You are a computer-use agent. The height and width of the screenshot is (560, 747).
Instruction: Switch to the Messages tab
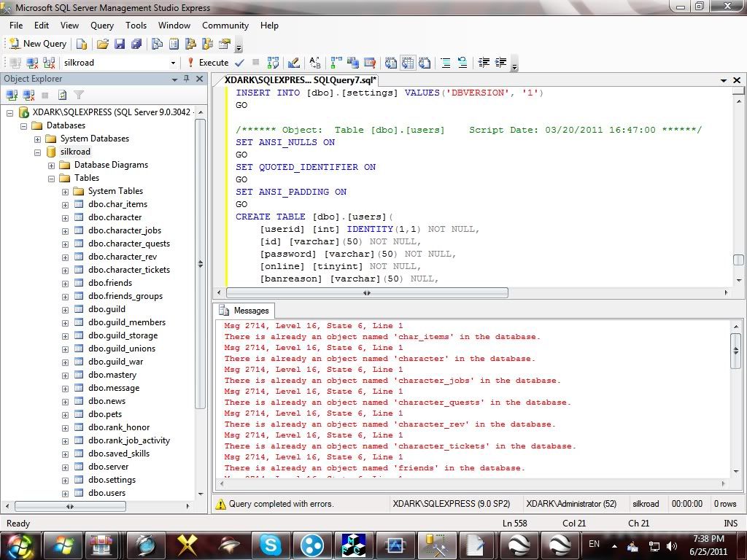(x=244, y=311)
